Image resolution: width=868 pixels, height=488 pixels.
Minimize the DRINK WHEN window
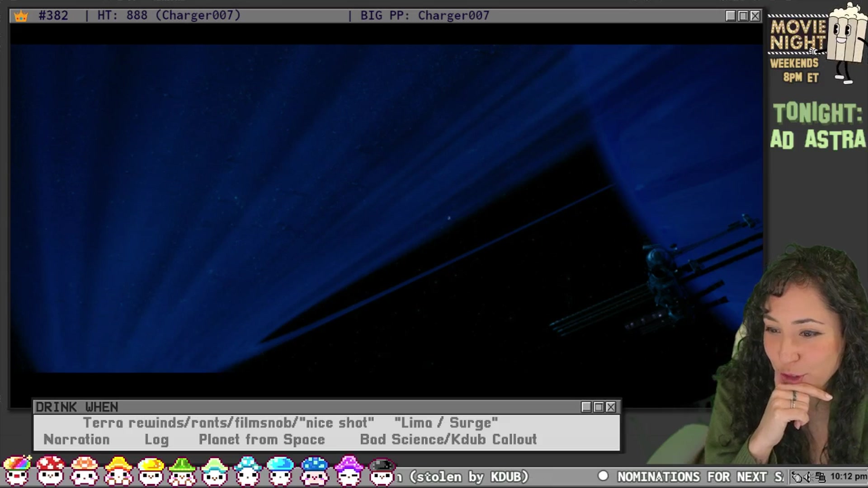pyautogui.click(x=586, y=407)
